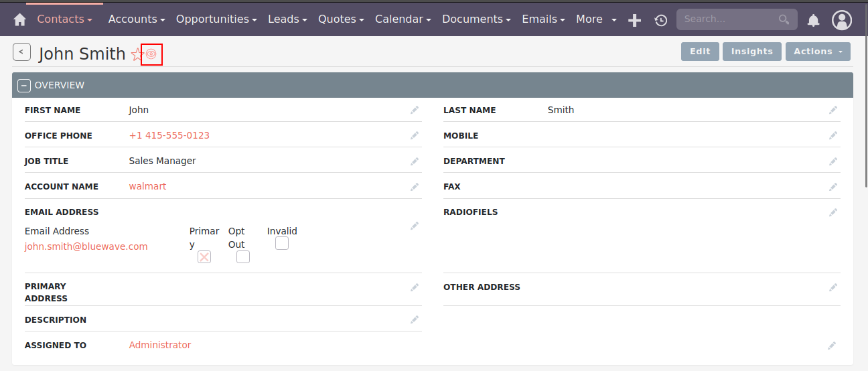Image resolution: width=868 pixels, height=371 pixels.
Task: Edit Assigned To pencil icon
Action: coord(832,346)
